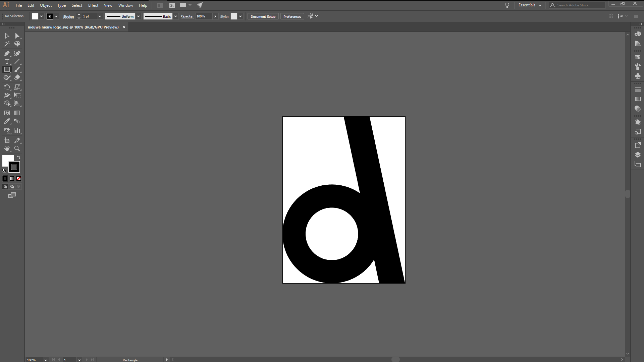Select the Rotate tool
644x362 pixels.
tap(7, 87)
